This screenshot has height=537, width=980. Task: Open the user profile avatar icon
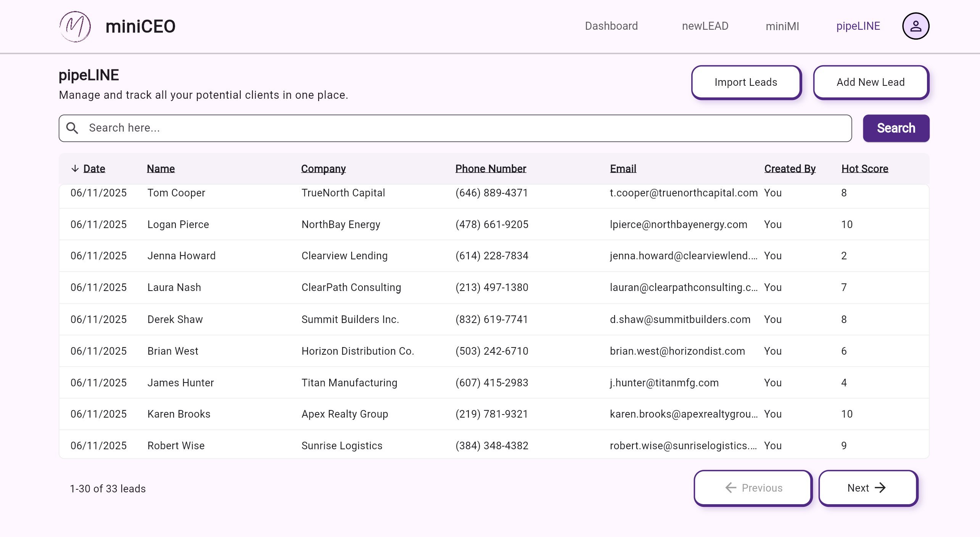[x=915, y=26]
